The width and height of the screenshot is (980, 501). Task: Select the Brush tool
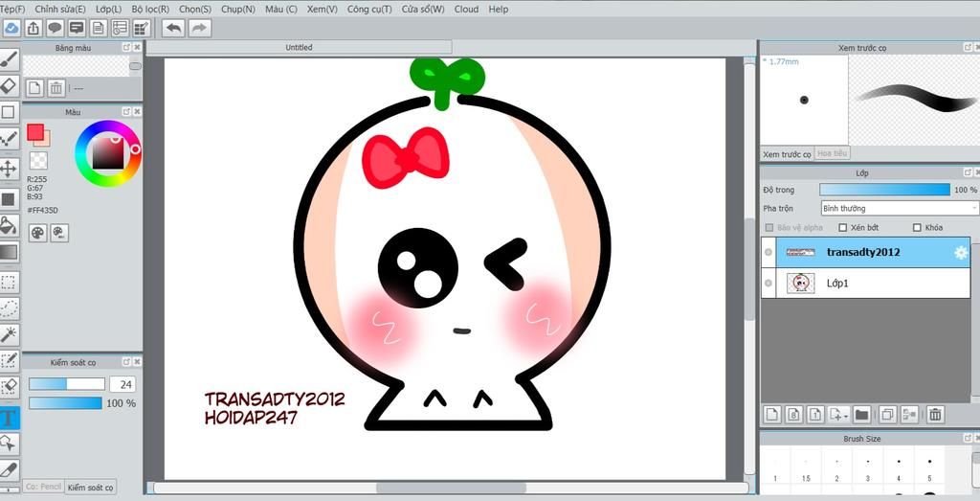pyautogui.click(x=8, y=60)
